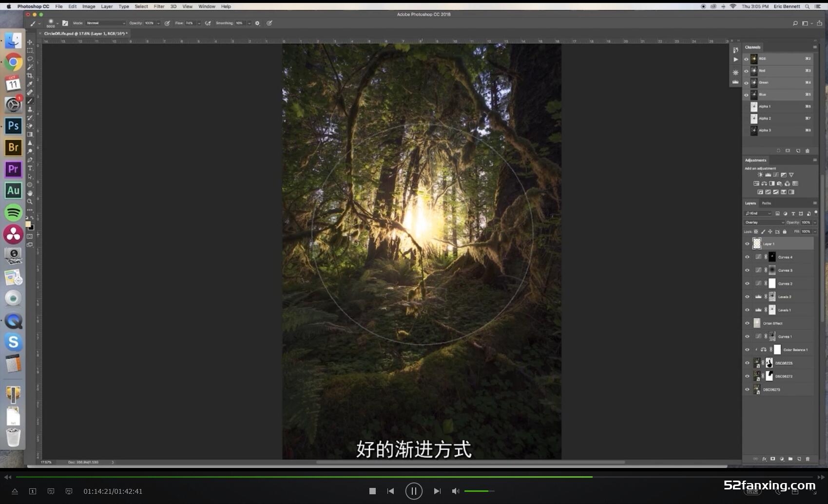Open the Channels panel menu
This screenshot has height=504, width=828.
click(x=814, y=47)
